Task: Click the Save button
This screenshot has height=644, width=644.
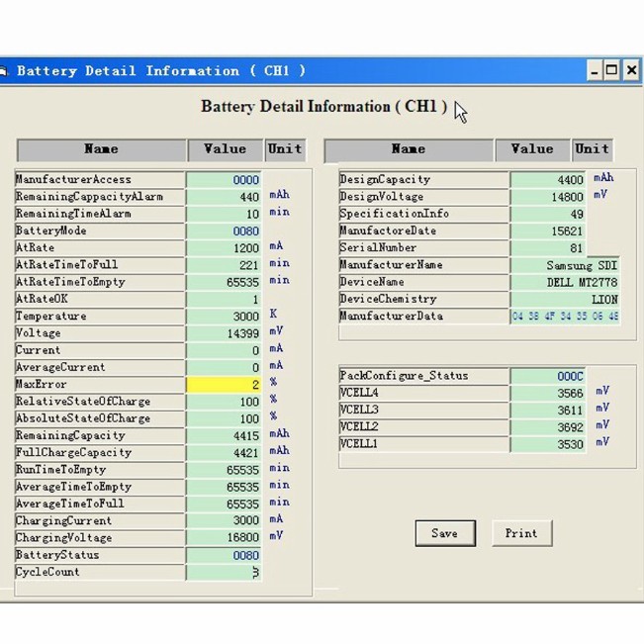Action: [445, 533]
